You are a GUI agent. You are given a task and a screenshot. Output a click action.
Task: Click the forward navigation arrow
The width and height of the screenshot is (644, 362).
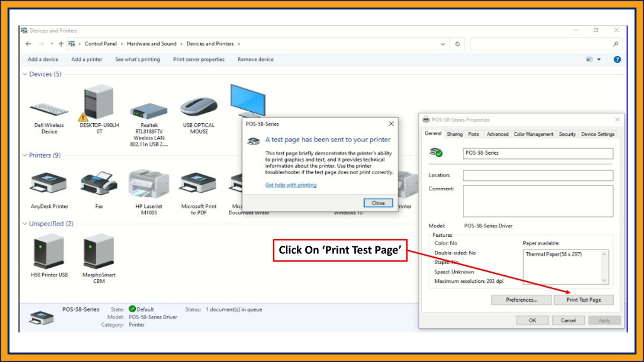tap(41, 44)
